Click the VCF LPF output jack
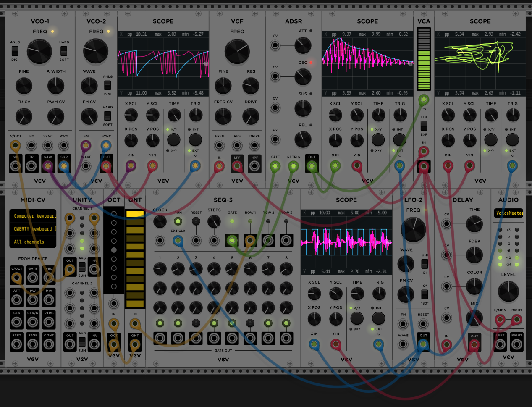Screen dimensions: 532x407 click(x=237, y=166)
